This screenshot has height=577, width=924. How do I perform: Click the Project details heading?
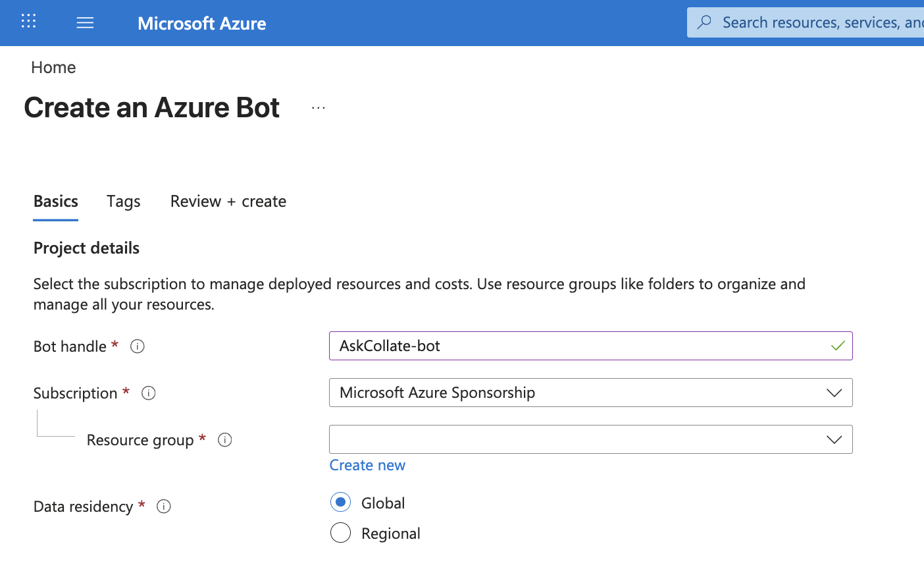tap(86, 248)
